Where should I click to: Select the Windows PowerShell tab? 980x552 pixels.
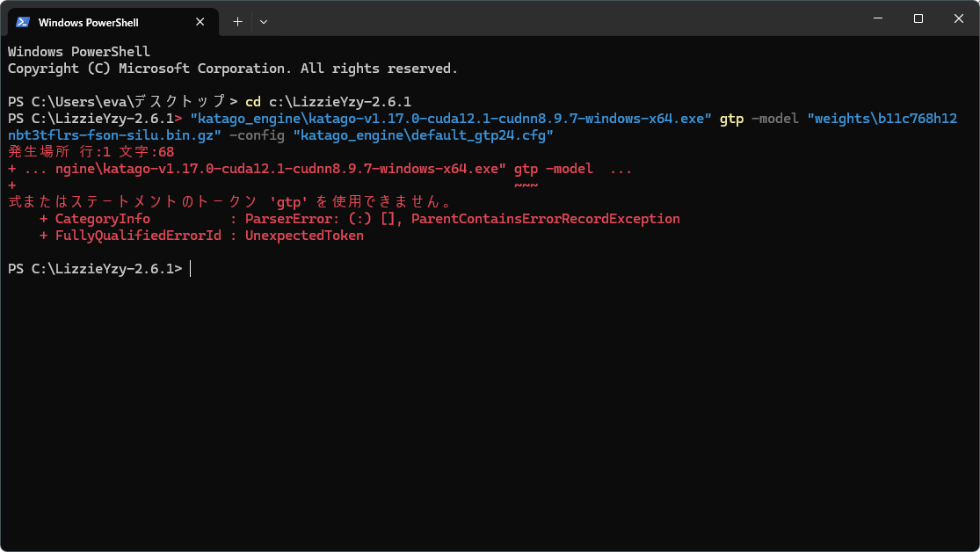click(113, 22)
